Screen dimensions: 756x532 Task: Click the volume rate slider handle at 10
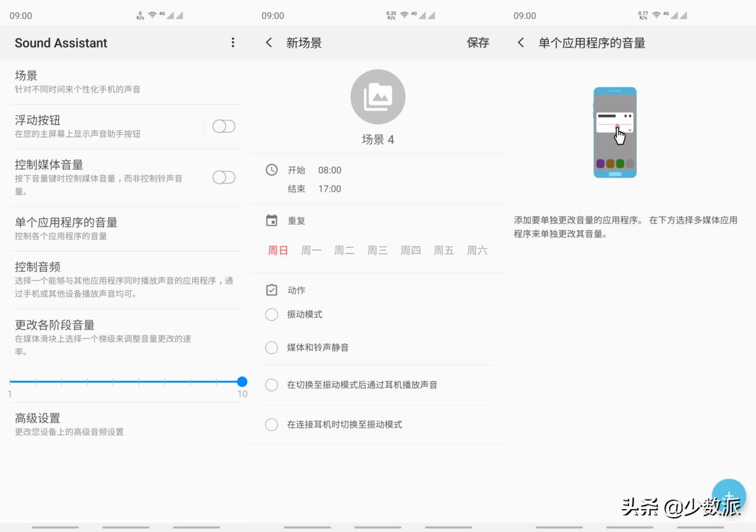tap(242, 381)
